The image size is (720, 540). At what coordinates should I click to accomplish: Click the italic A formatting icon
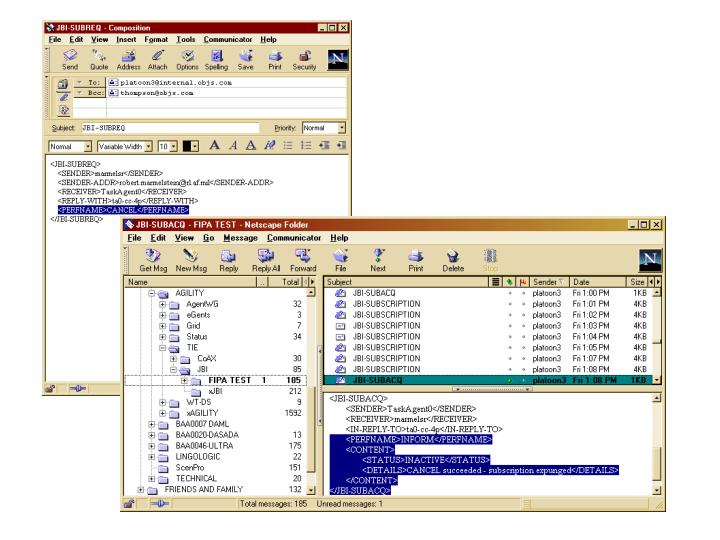233,146
